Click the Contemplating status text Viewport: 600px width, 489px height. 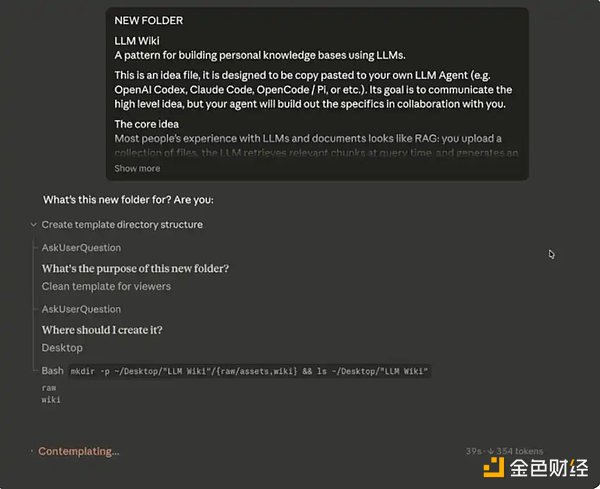78,452
